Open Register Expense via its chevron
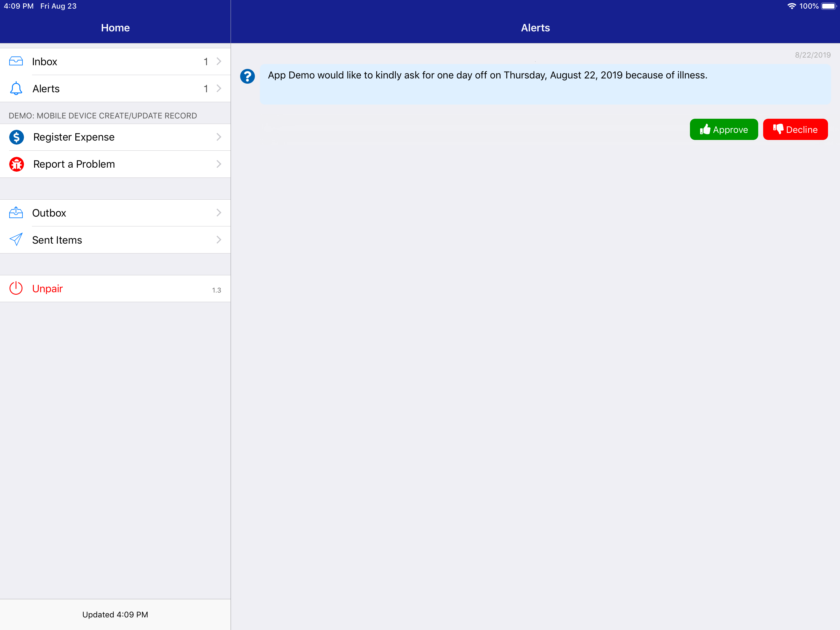The image size is (840, 630). [219, 137]
